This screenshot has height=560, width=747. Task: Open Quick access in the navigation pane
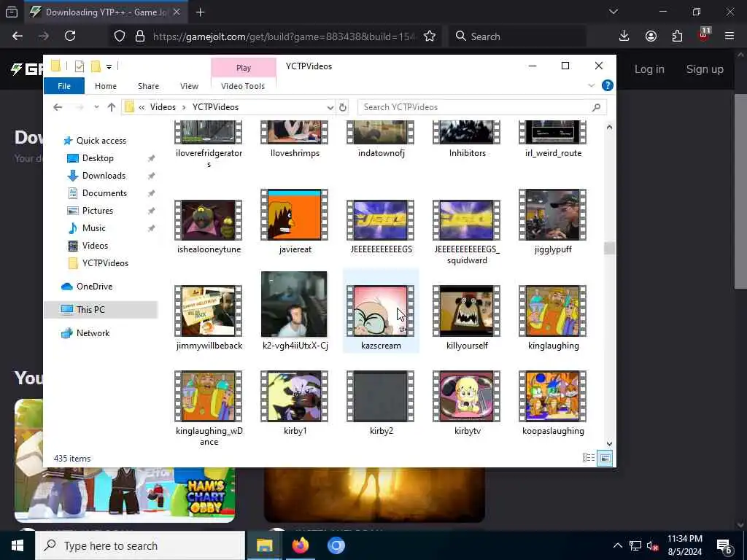pos(101,141)
